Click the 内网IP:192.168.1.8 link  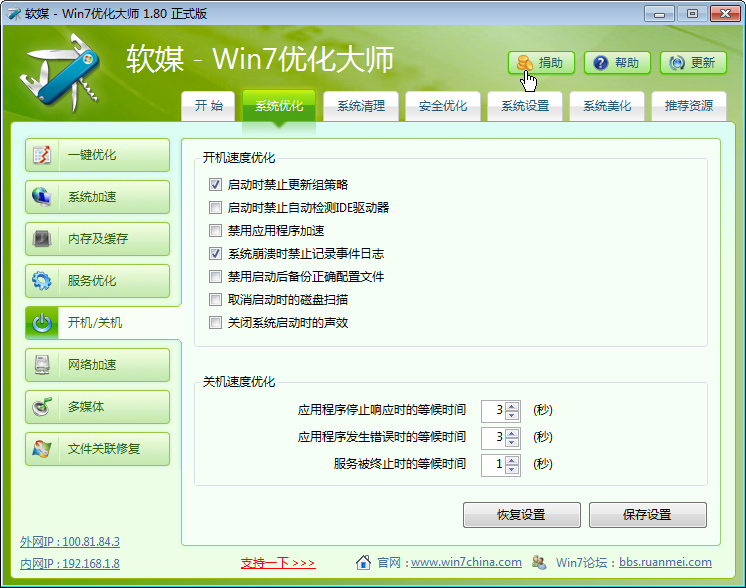[70, 564]
